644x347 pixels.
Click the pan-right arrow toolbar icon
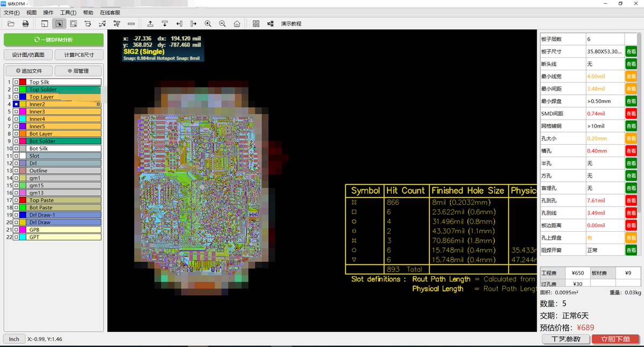click(x=194, y=24)
